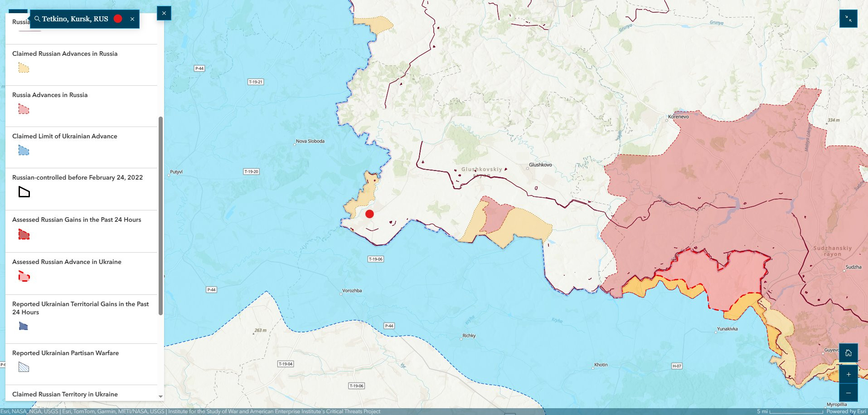This screenshot has width=868, height=415.
Task: Click the Korenevo town label on map
Action: point(678,117)
